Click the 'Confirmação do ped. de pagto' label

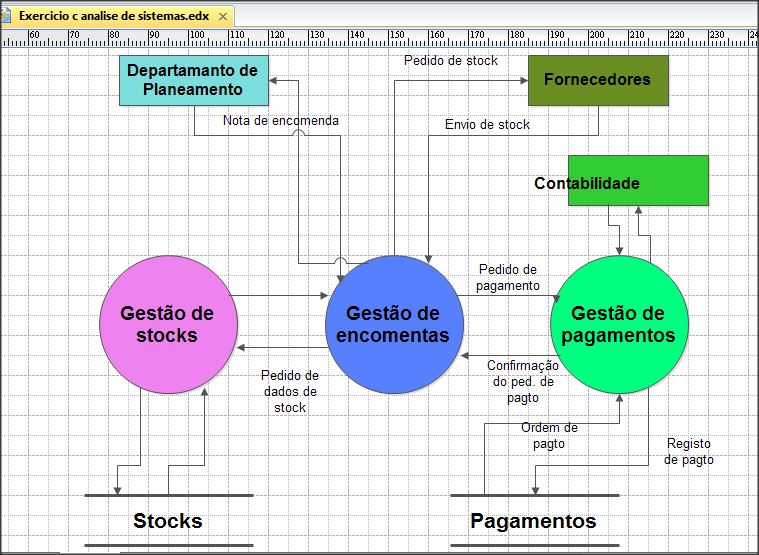pyautogui.click(x=523, y=381)
